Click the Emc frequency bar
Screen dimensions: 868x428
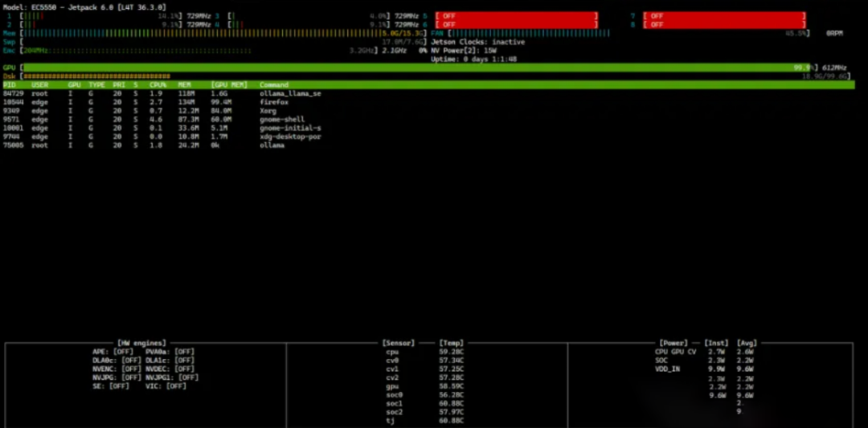(x=199, y=51)
